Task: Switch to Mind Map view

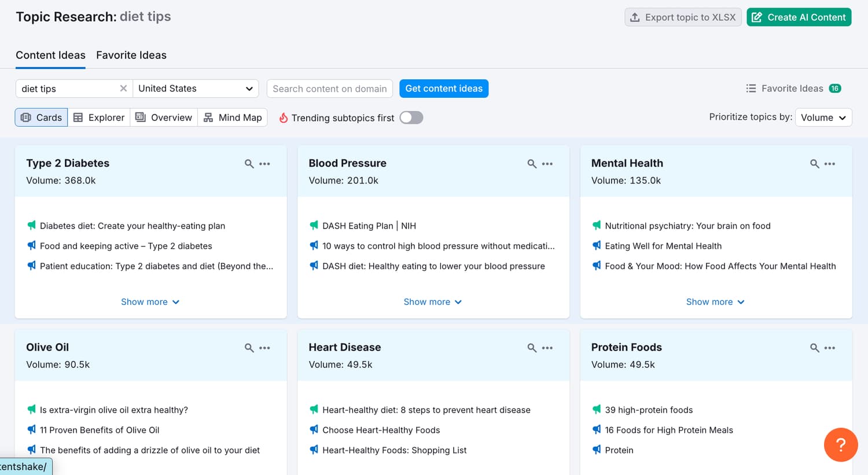Action: tap(233, 117)
